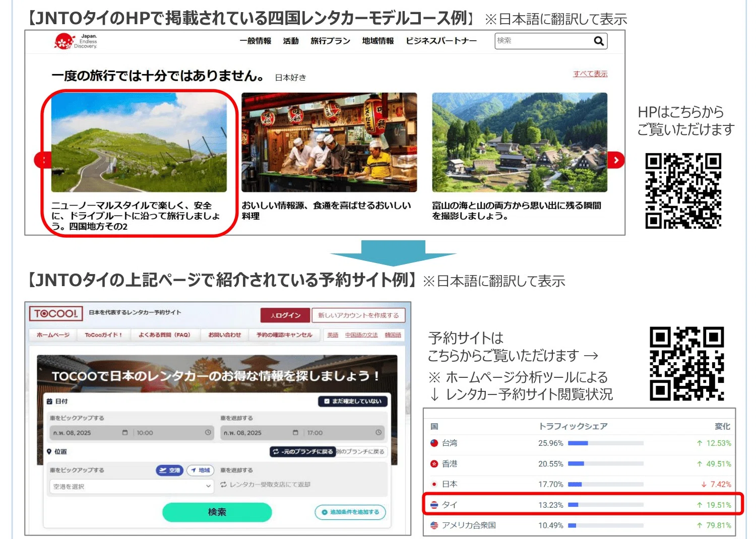Open the TOCOO ホームページ tab
756x539 pixels.
[53, 335]
